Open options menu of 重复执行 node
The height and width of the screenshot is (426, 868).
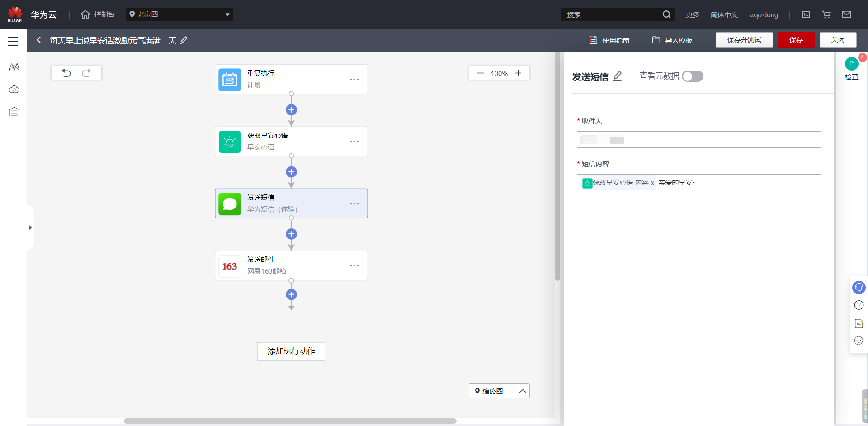click(354, 80)
